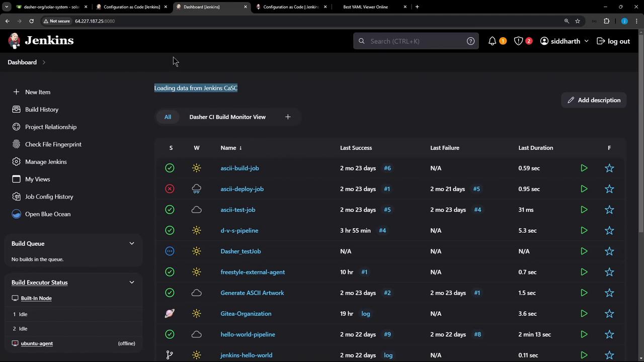Click the browser address bar URL
This screenshot has height=362, width=644.
pyautogui.click(x=95, y=21)
